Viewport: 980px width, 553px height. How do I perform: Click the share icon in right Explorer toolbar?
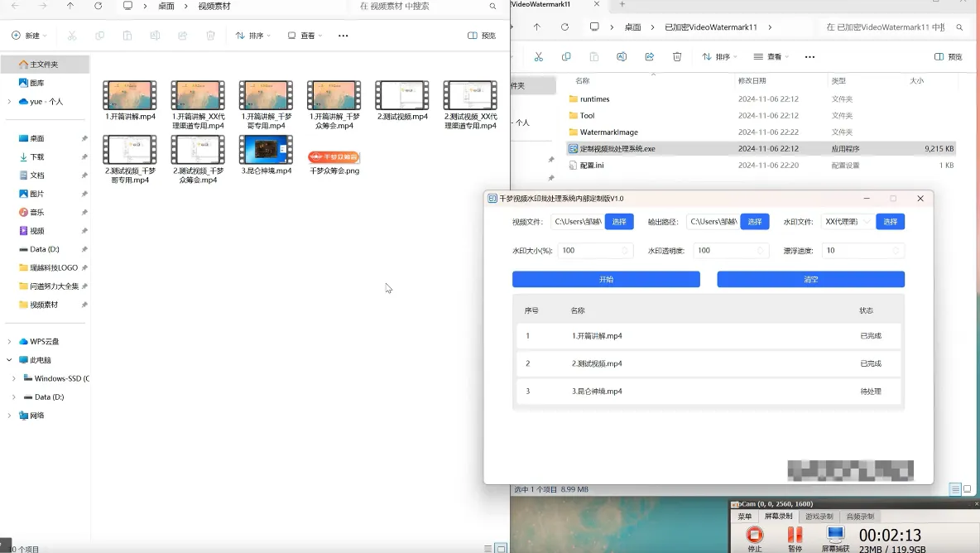tap(650, 57)
